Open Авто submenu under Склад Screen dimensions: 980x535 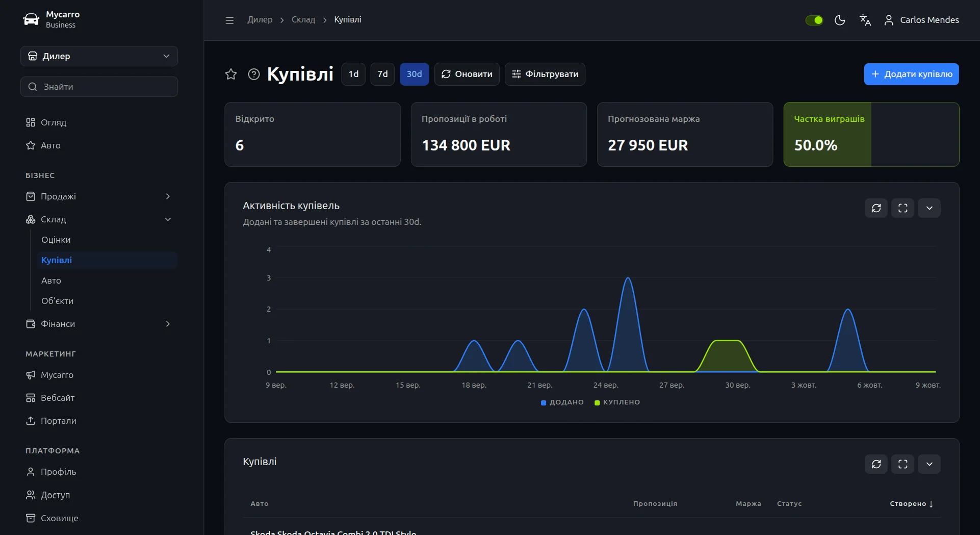pos(107,281)
